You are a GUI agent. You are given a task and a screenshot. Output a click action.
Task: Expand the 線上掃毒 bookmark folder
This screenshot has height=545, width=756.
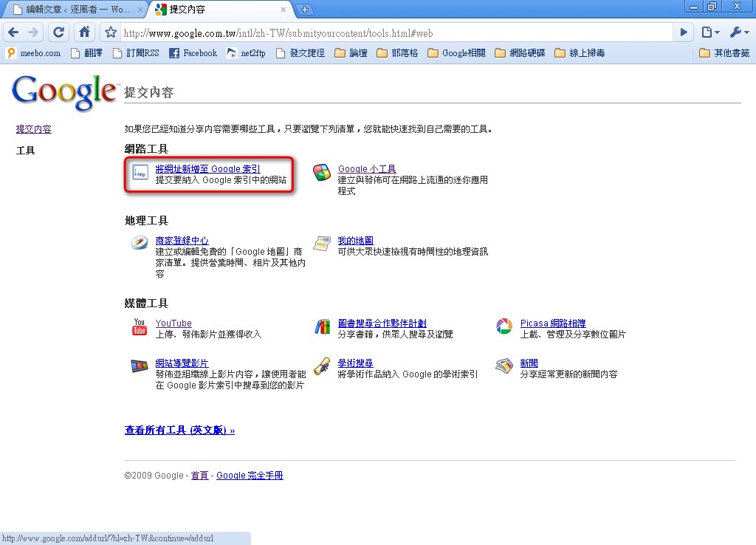point(580,53)
